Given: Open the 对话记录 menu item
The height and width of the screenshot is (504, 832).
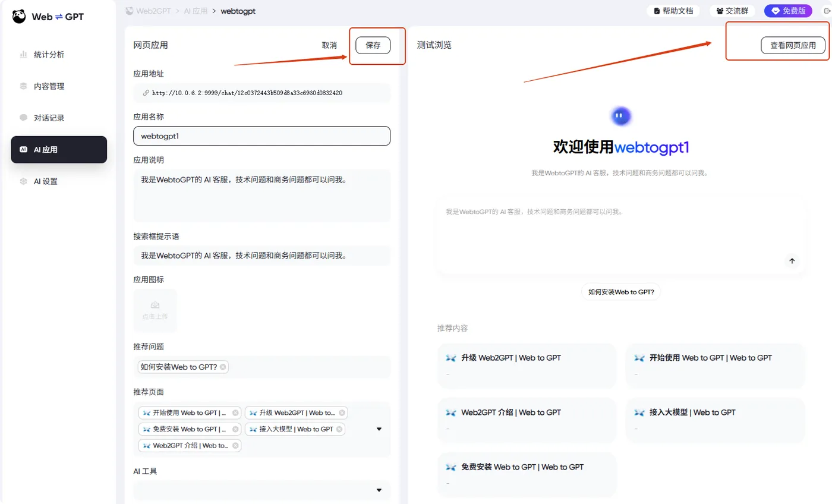Looking at the screenshot, I should [59, 118].
